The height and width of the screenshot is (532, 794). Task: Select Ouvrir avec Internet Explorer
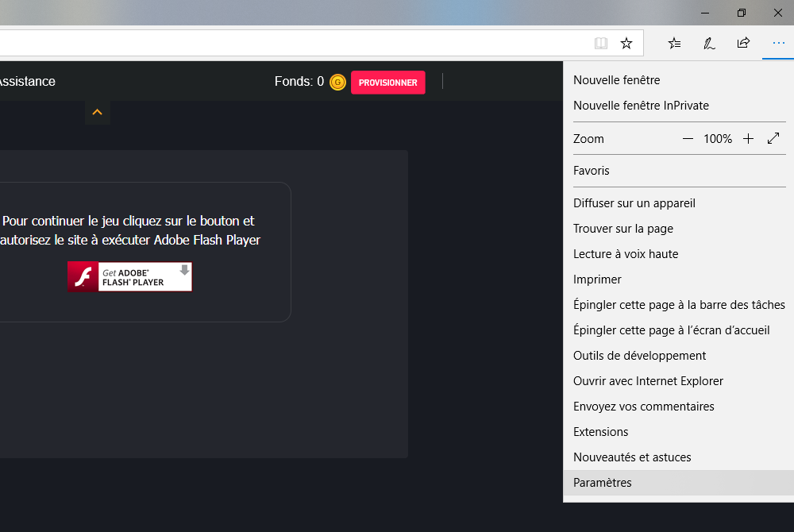pyautogui.click(x=648, y=381)
